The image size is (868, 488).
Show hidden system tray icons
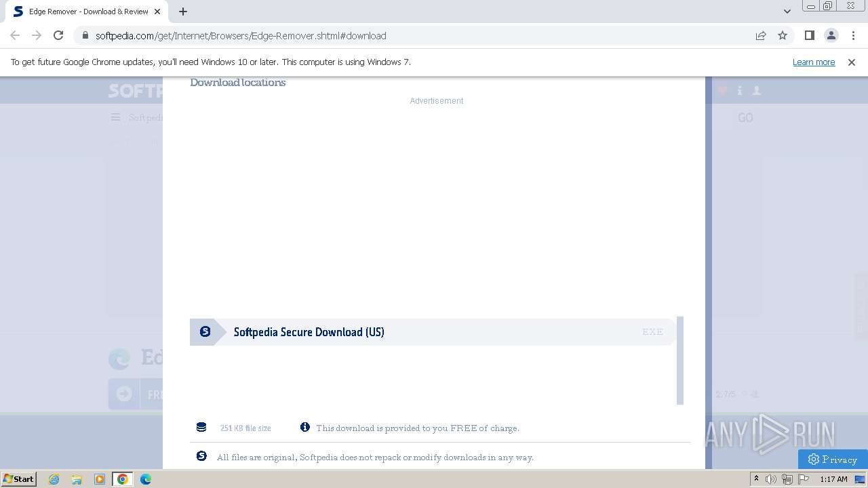[757, 479]
